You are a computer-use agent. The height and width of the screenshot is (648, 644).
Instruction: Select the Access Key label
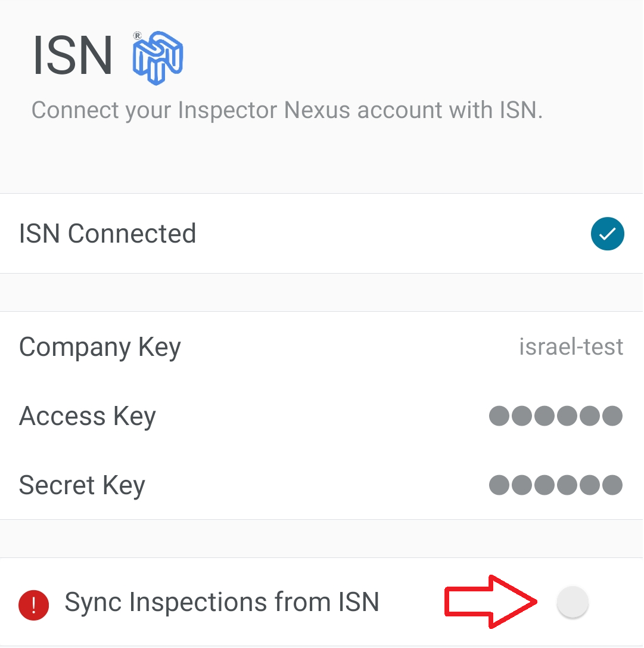(x=87, y=417)
